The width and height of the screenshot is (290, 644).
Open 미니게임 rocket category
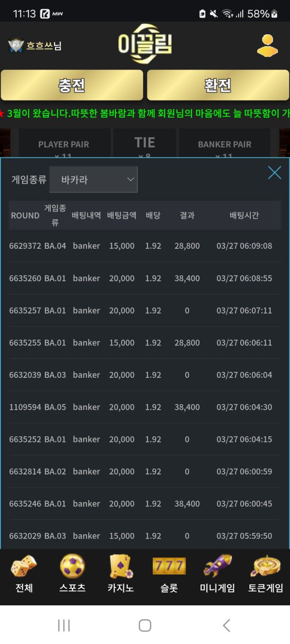(x=217, y=574)
